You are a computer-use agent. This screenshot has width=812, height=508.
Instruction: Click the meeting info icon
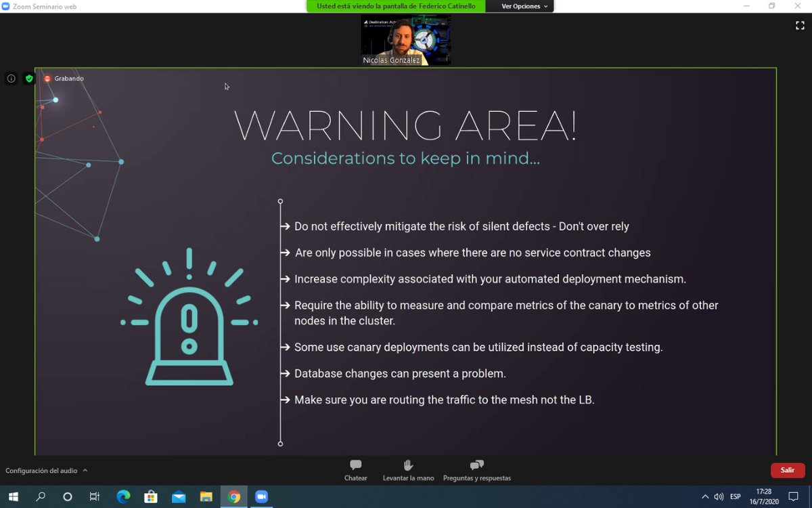click(x=11, y=79)
